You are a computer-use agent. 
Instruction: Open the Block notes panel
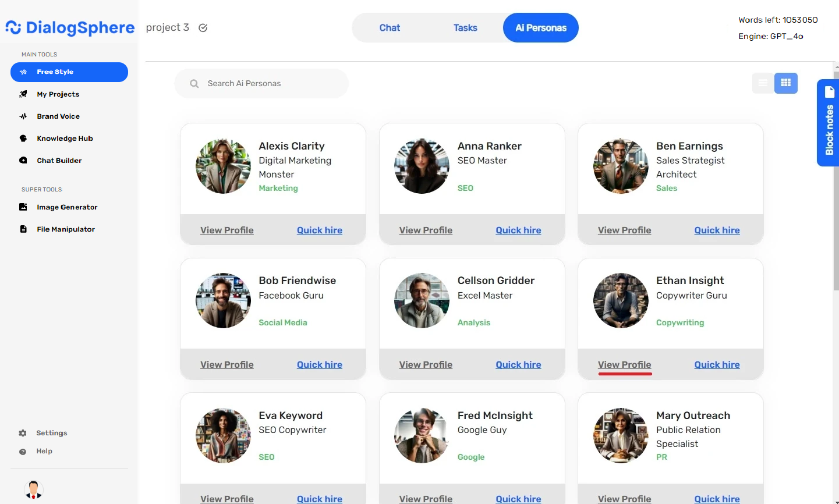pos(829,122)
